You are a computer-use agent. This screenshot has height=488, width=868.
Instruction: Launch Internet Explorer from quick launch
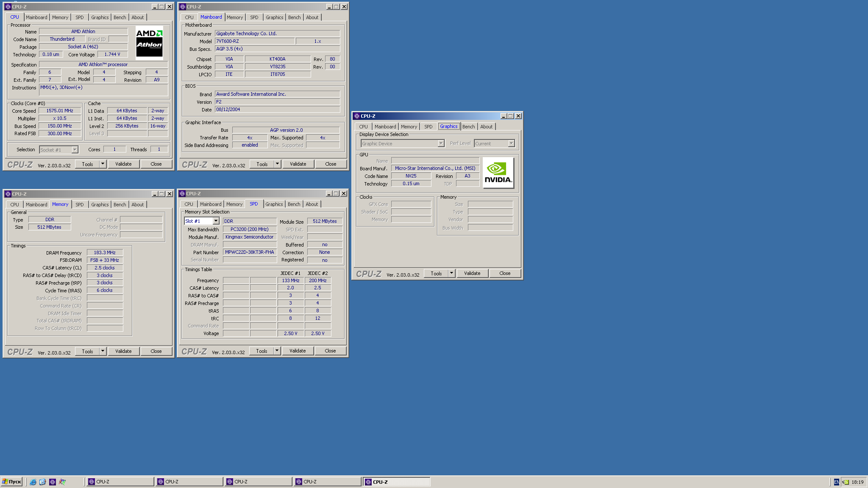tap(33, 482)
